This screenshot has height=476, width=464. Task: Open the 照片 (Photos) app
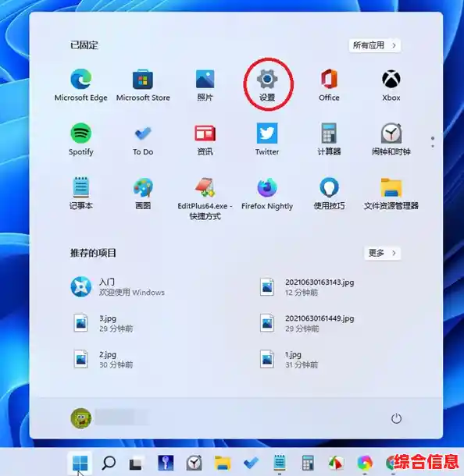[205, 85]
